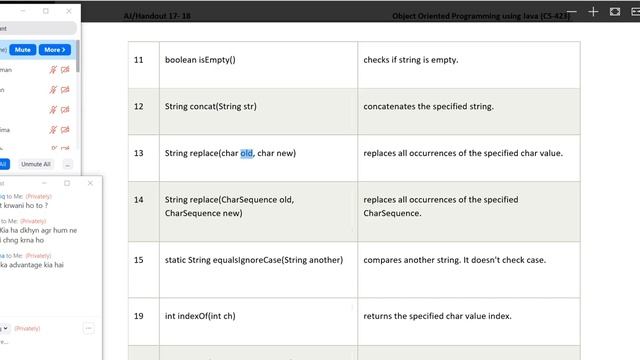Click camera-off icon in the 'ima' row

[65, 130]
